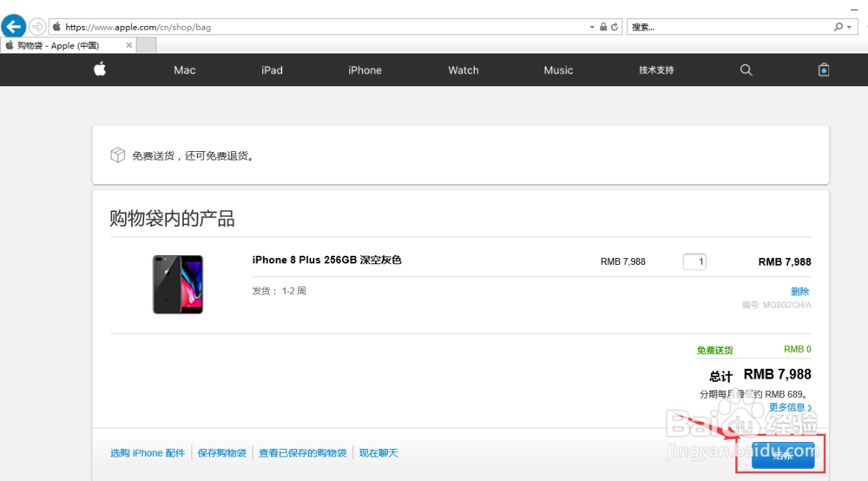Viewport: 868px width, 481px height.
Task: Open iPhone 8 Plus 256GB 深空灰色 product link
Action: pos(326,260)
